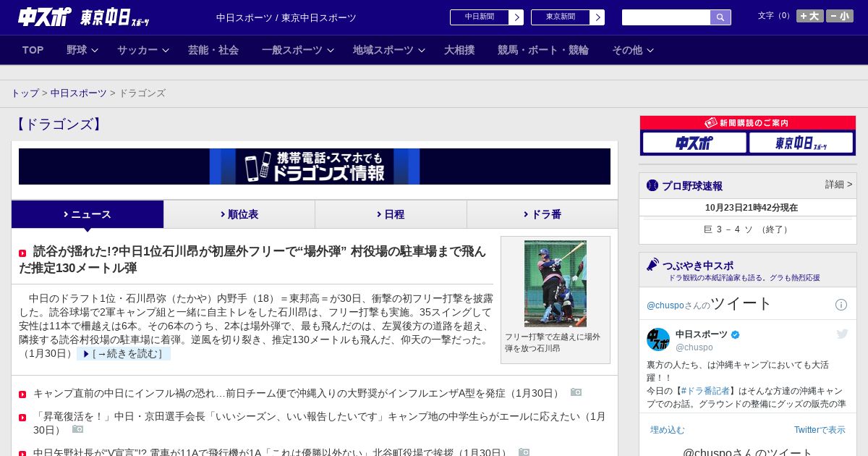Click the 中スポ logo in the header
868x456 pixels.
tap(45, 17)
